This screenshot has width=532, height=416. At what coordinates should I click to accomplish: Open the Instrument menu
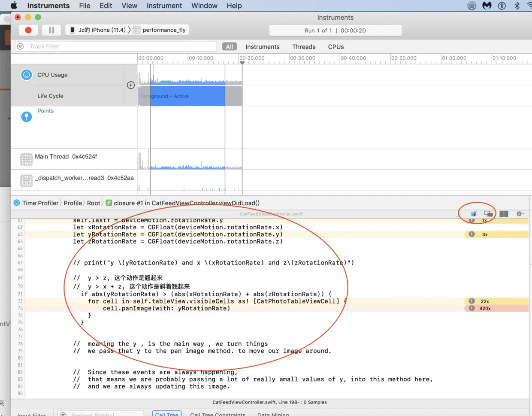[x=164, y=6]
